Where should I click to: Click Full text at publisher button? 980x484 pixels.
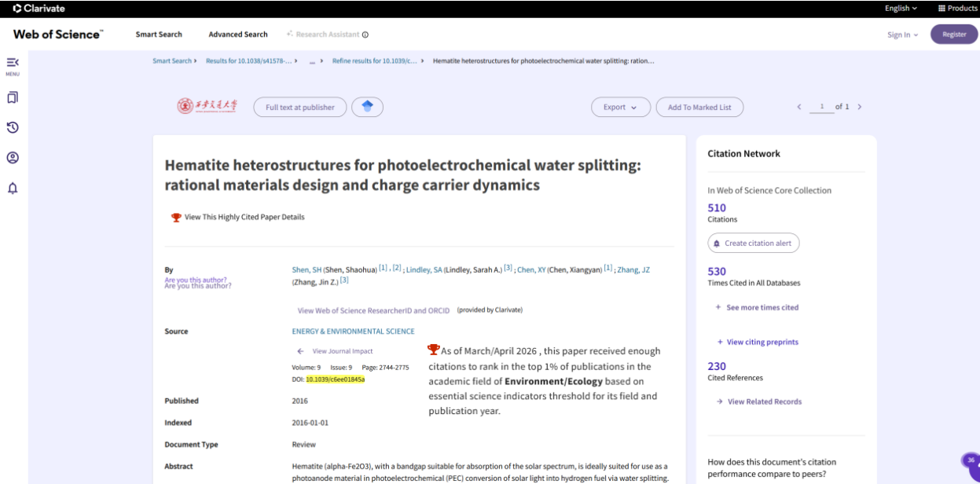[300, 107]
